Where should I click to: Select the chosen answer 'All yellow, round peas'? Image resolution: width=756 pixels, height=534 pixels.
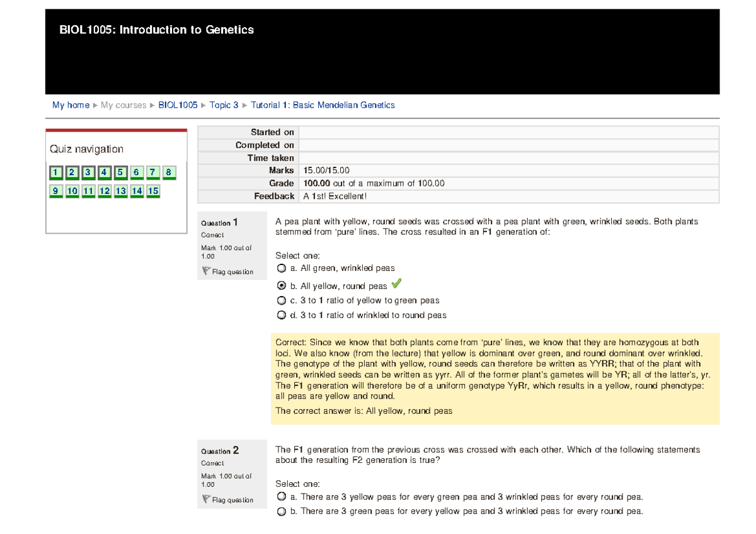tap(281, 285)
